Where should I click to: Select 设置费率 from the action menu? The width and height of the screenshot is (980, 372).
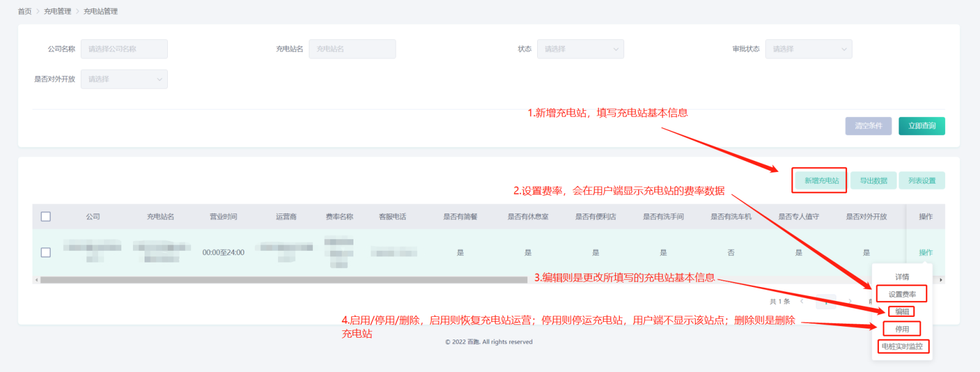coord(902,294)
